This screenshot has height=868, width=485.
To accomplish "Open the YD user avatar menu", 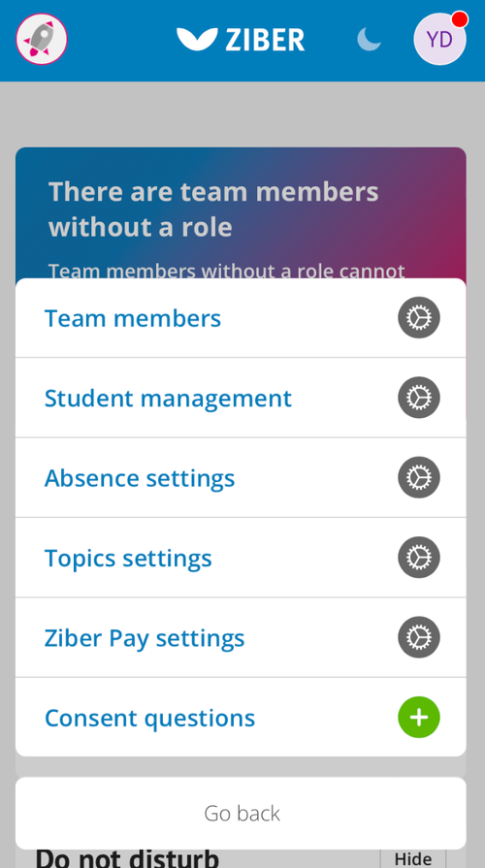I will point(439,40).
